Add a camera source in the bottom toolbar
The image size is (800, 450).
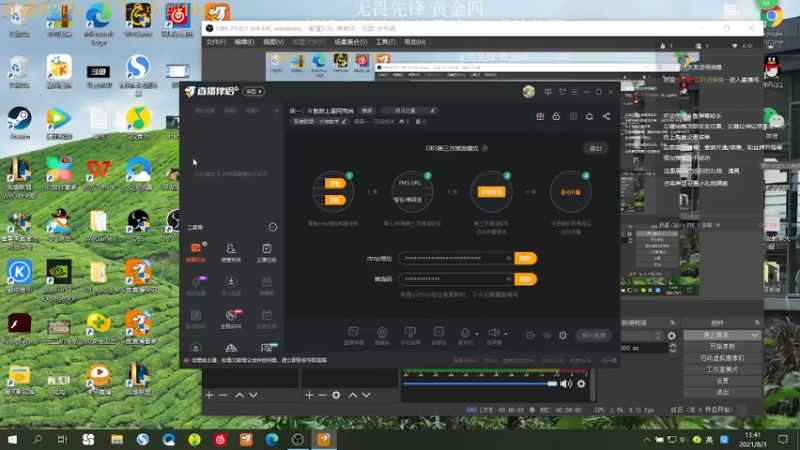point(382,335)
